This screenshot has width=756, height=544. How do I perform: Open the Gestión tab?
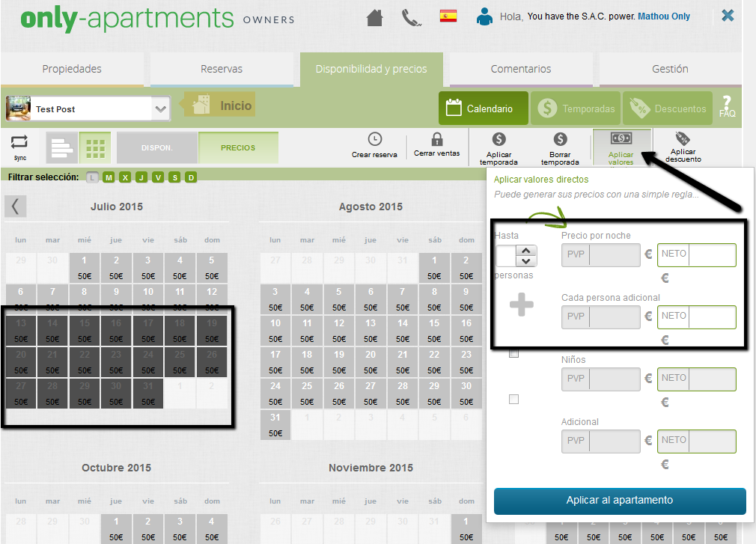pyautogui.click(x=669, y=67)
